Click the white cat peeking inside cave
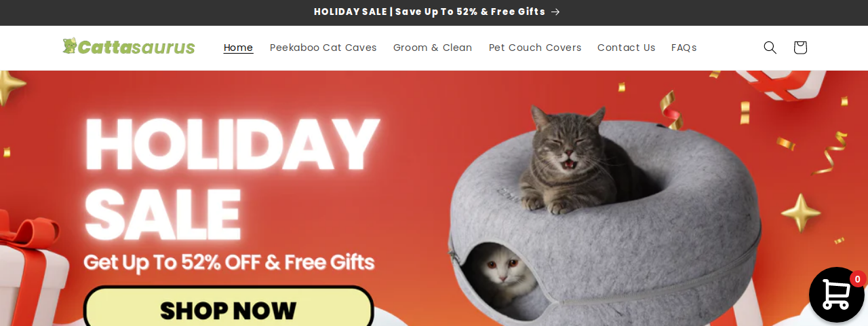The width and height of the screenshot is (868, 326). [500, 273]
